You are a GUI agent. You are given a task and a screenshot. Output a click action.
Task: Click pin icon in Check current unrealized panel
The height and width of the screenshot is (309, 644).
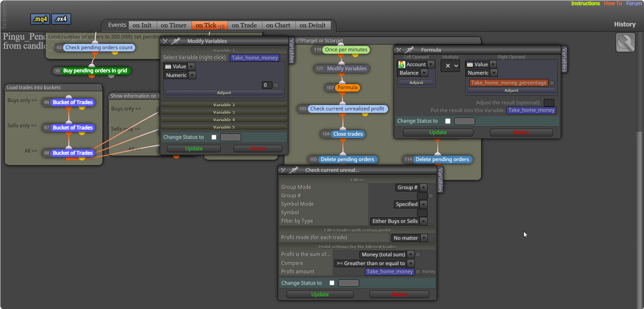tap(293, 170)
